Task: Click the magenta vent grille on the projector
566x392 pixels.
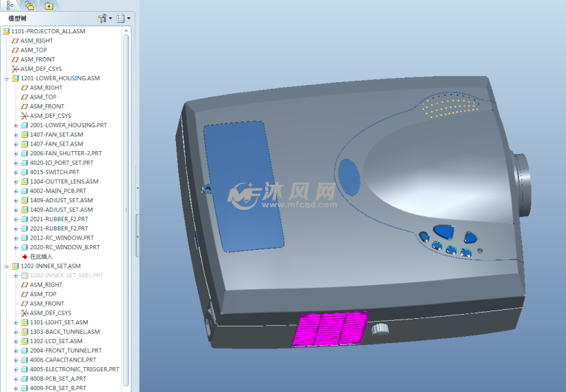Action: click(329, 329)
